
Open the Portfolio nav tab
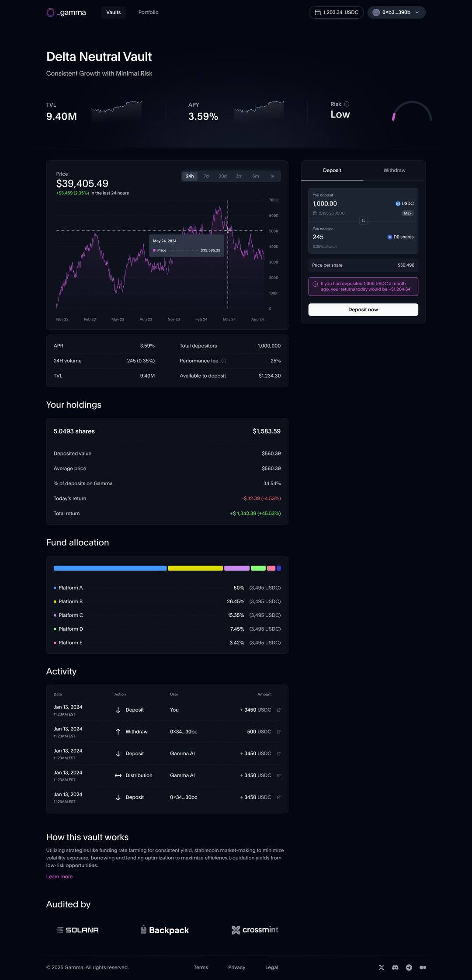[149, 12]
